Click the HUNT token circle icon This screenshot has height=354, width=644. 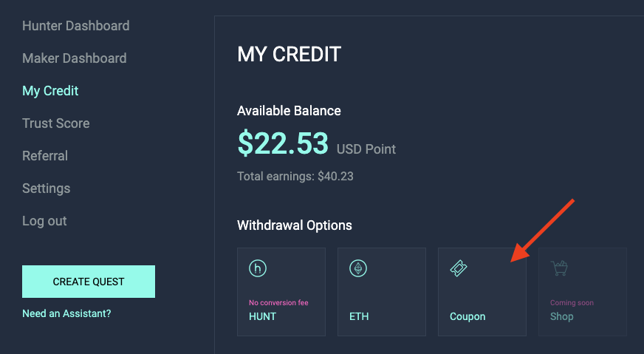point(258,268)
